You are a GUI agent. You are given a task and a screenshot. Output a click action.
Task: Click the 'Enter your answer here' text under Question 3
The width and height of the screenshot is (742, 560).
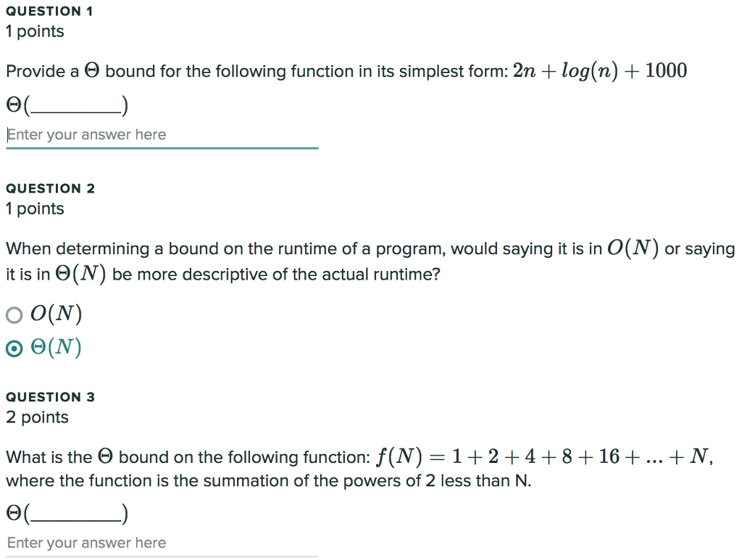[86, 543]
